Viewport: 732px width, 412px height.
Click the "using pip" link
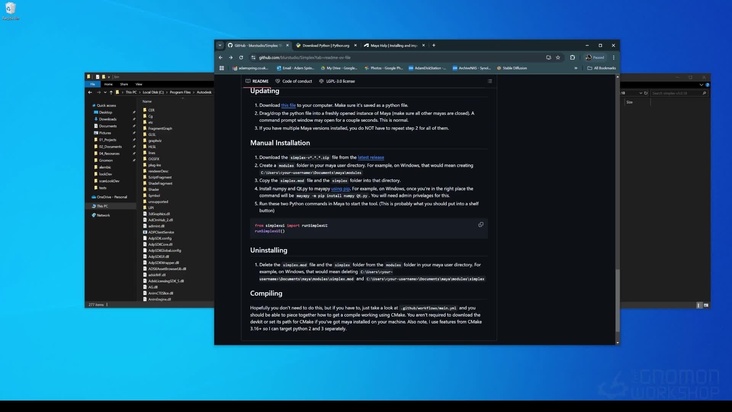341,187
